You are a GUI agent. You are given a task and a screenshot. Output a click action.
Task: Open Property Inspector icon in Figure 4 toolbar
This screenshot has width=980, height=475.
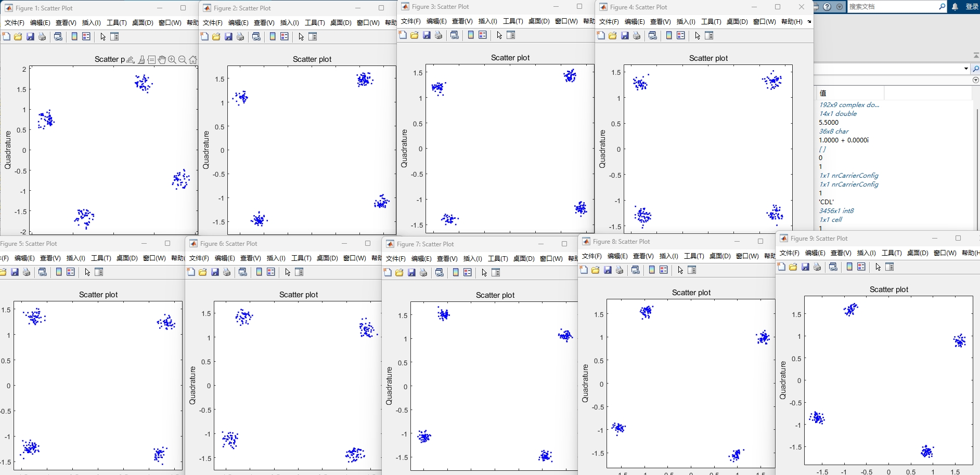click(709, 36)
